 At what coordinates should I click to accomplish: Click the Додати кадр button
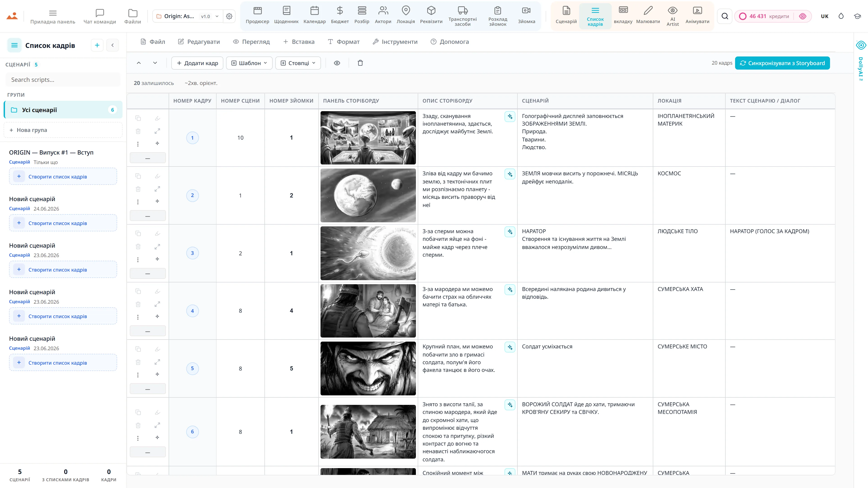[198, 63]
